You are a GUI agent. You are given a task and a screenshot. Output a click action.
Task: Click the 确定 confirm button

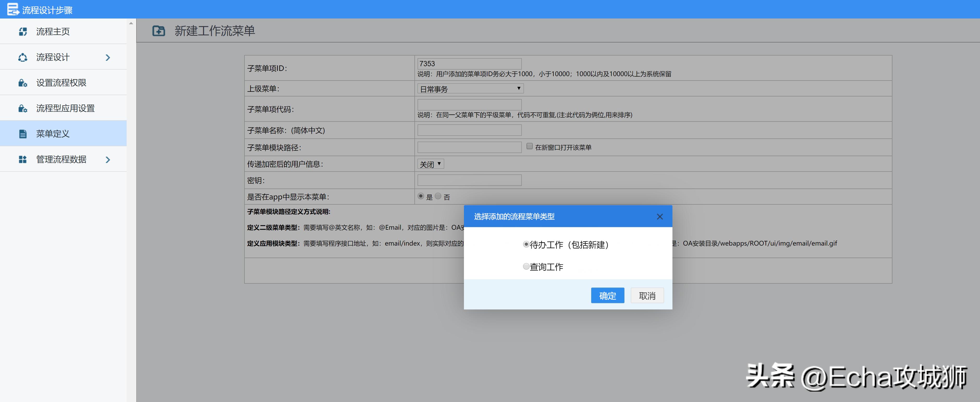coord(607,295)
